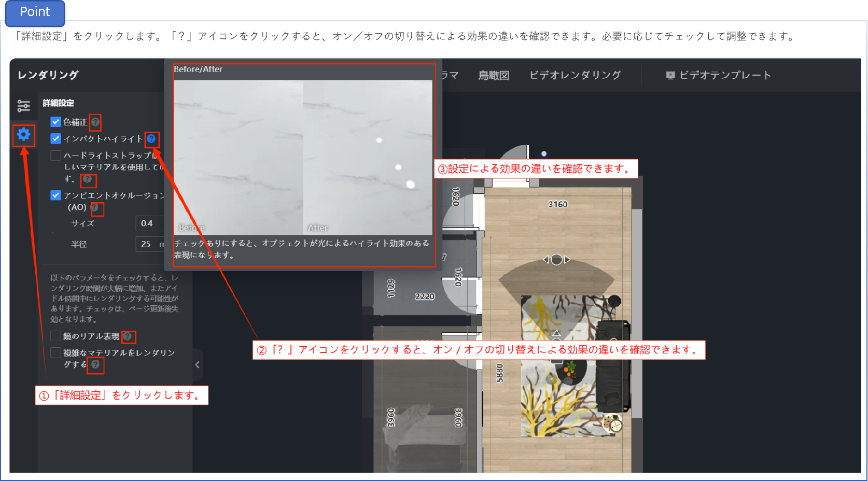Uncheck インパクトハイライト
868x481 pixels.
click(56, 138)
